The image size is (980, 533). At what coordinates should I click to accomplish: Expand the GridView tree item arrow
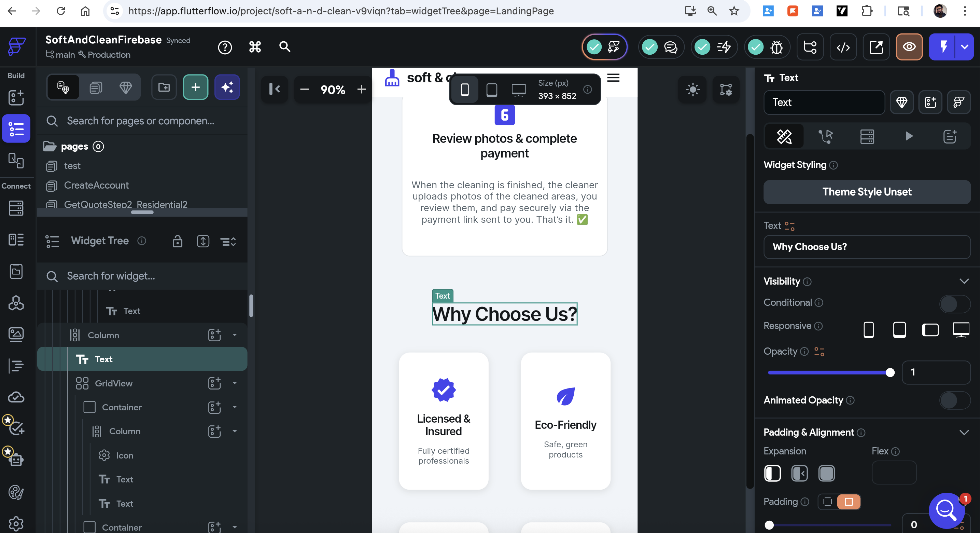point(234,383)
